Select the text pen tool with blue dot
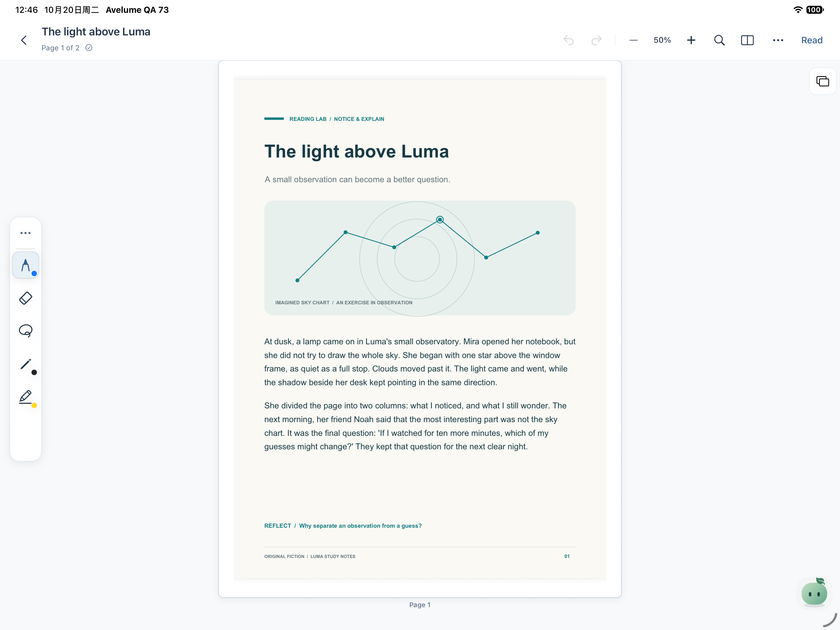The width and height of the screenshot is (840, 630). pyautogui.click(x=25, y=265)
